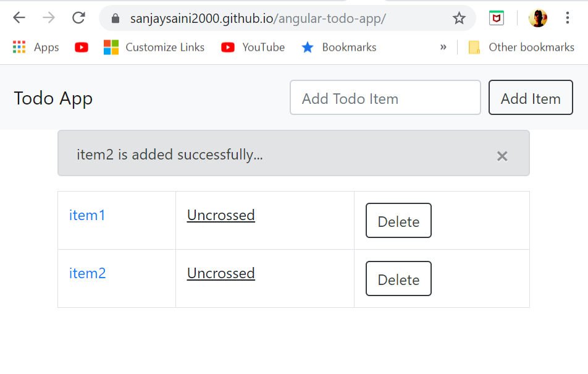Click the McAfee extension icon
Viewport: 588px width, 374px height.
496,18
